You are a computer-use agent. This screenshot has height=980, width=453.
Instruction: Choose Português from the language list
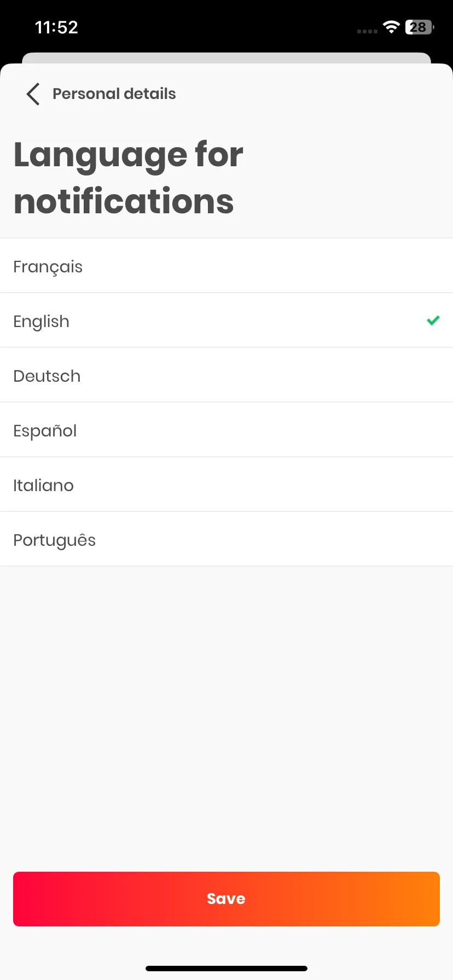click(226, 539)
